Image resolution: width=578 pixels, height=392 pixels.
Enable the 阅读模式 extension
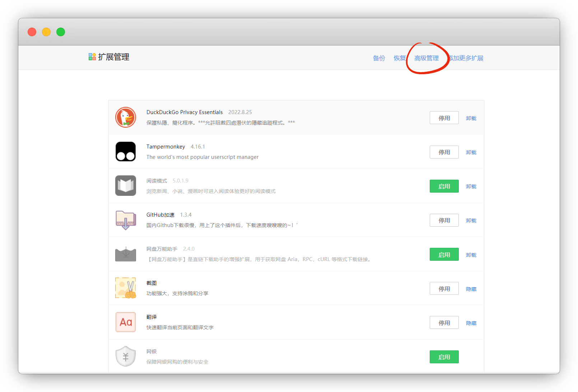pos(444,186)
